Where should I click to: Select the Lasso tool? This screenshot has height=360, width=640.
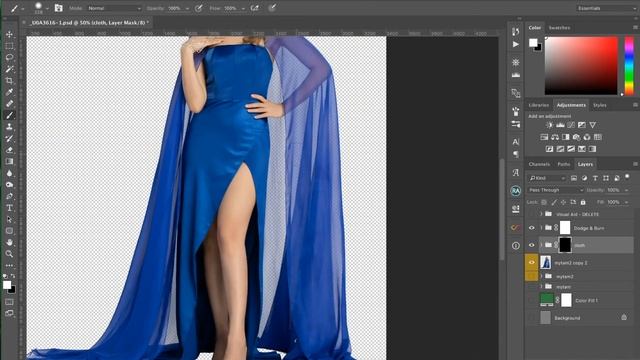click(x=9, y=57)
